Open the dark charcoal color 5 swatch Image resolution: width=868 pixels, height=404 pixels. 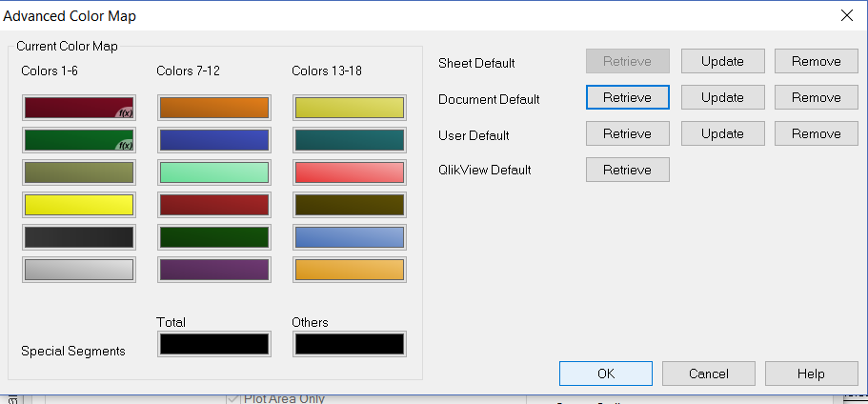[79, 237]
